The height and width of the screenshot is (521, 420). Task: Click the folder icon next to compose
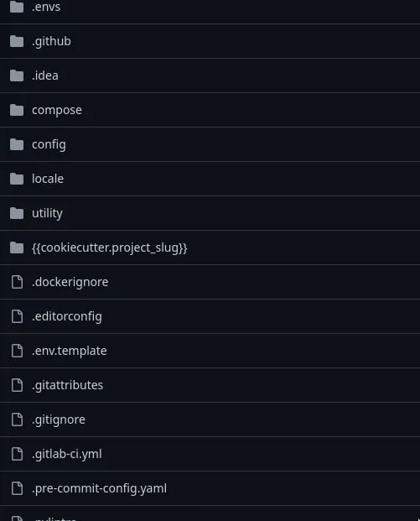(x=17, y=110)
